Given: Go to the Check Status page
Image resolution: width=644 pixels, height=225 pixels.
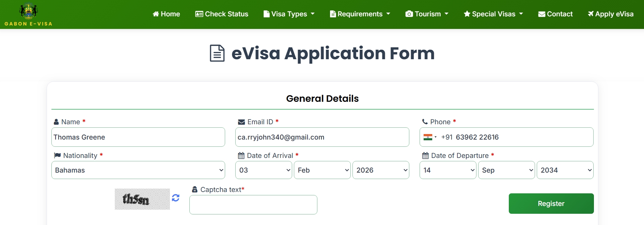Looking at the screenshot, I should point(222,14).
